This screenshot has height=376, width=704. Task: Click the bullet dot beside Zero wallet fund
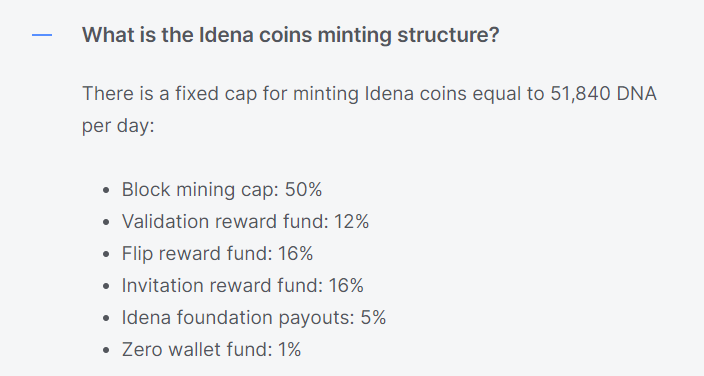point(106,350)
